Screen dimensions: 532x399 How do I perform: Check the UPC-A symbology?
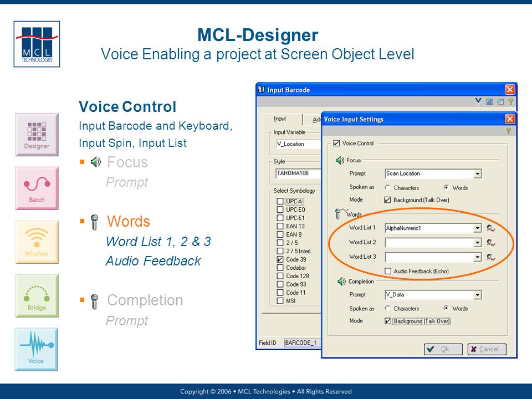pos(280,201)
